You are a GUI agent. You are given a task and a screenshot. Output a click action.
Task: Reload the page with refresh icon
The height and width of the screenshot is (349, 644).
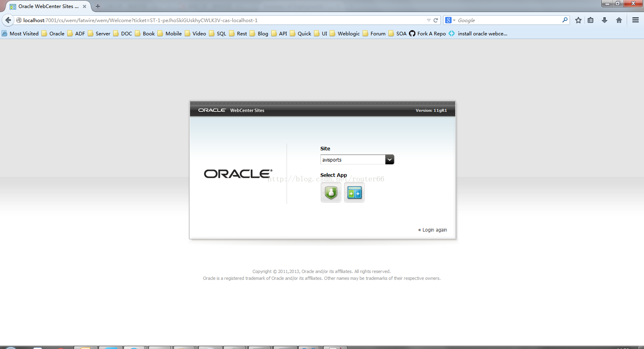(x=436, y=20)
